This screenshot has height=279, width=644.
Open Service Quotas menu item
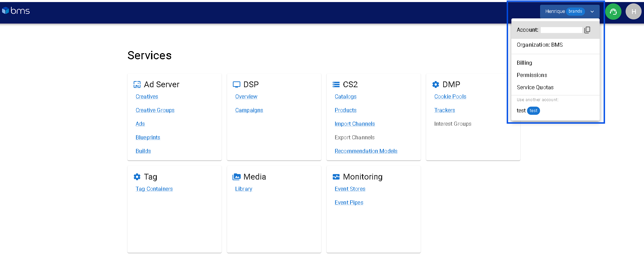[535, 87]
